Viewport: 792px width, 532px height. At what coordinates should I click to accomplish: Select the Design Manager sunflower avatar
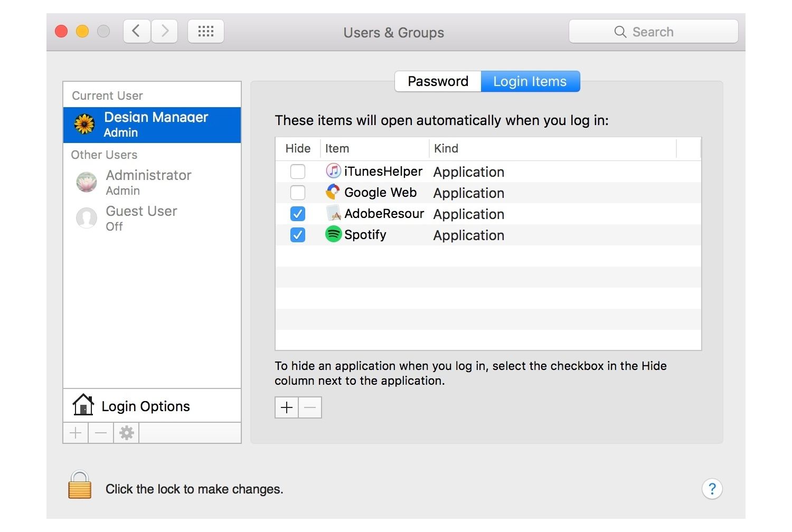(84, 125)
